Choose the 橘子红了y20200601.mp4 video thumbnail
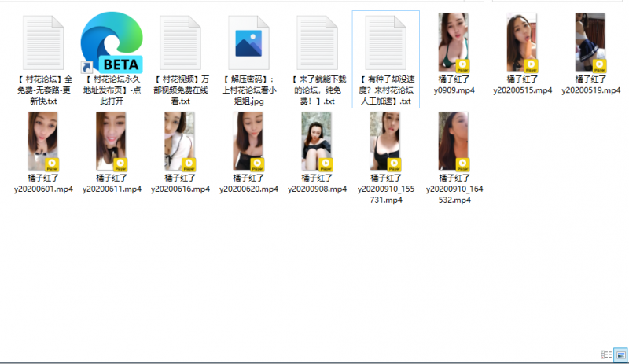629x364 pixels. click(x=43, y=141)
